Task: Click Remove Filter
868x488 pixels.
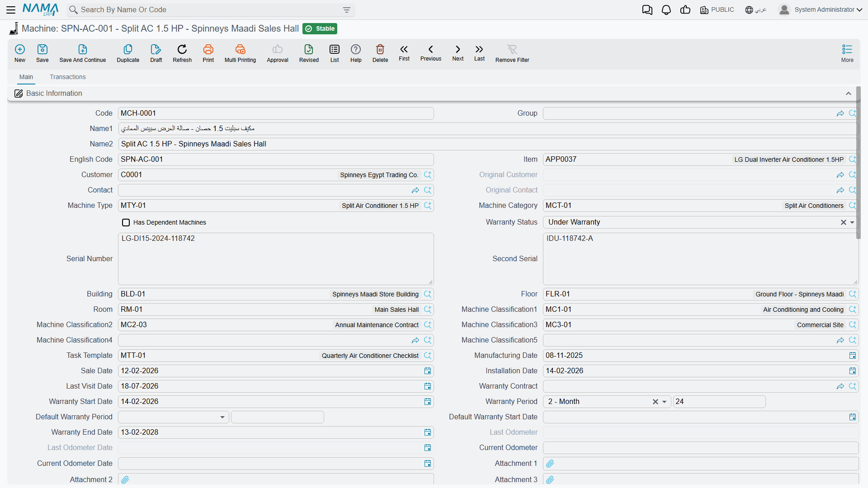Action: 512,53
